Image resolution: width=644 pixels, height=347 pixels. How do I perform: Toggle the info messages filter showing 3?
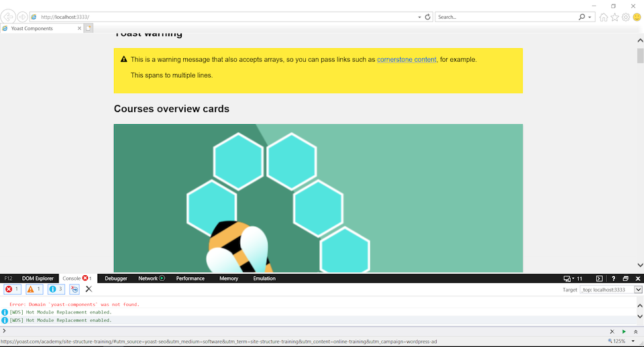click(x=56, y=289)
